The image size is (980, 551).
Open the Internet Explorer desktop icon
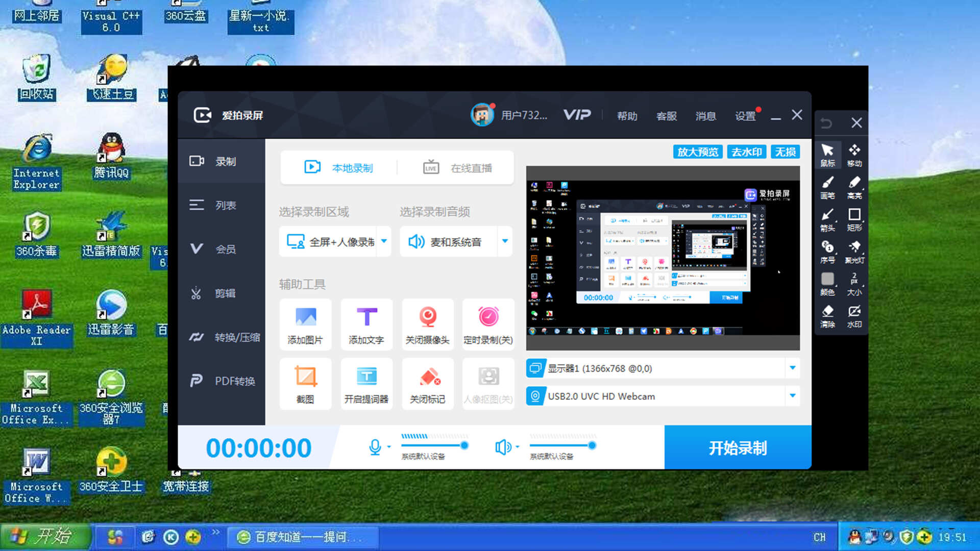36,162
